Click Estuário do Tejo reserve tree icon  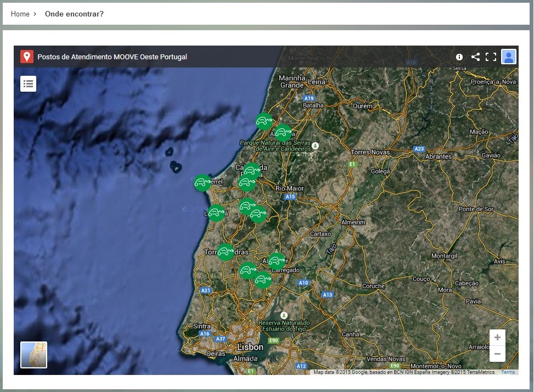284,315
